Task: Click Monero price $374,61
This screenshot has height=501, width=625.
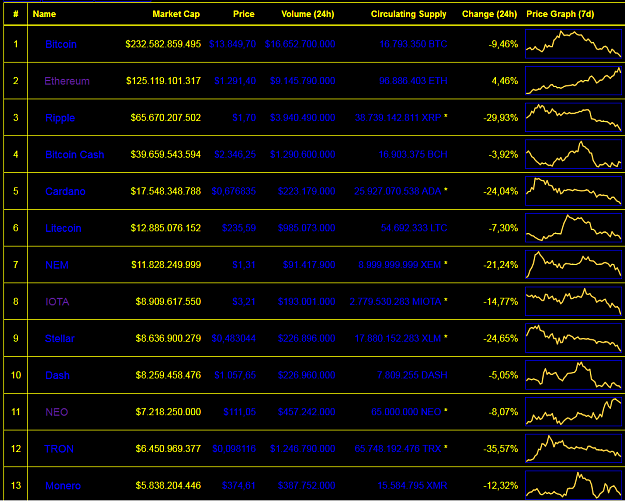Action: [239, 486]
